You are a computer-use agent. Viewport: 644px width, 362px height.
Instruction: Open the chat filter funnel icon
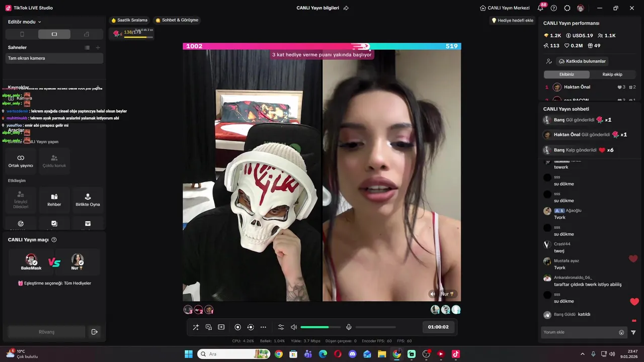(x=633, y=332)
